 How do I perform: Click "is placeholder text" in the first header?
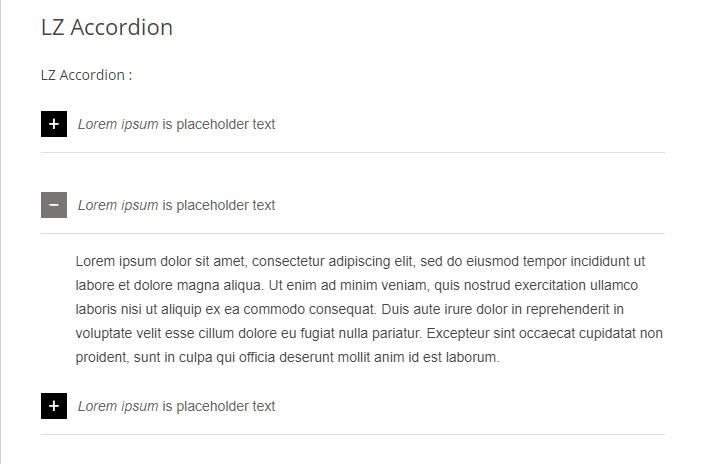[218, 124]
